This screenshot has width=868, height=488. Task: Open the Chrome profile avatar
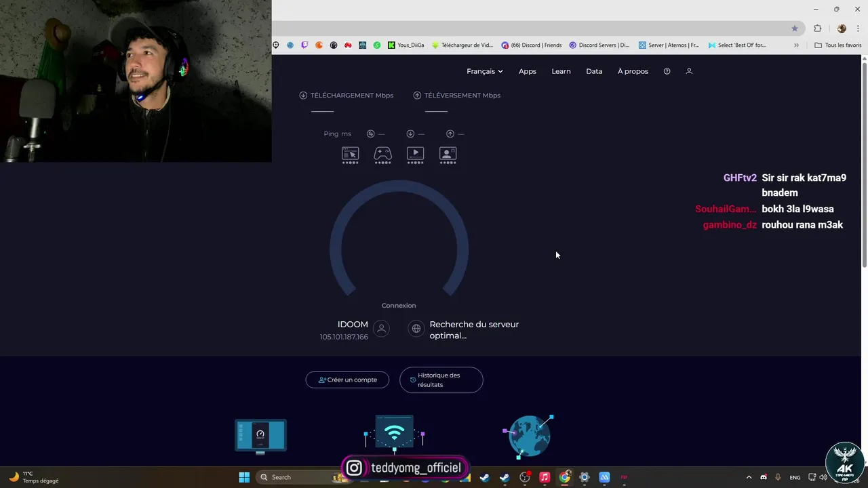coord(842,28)
